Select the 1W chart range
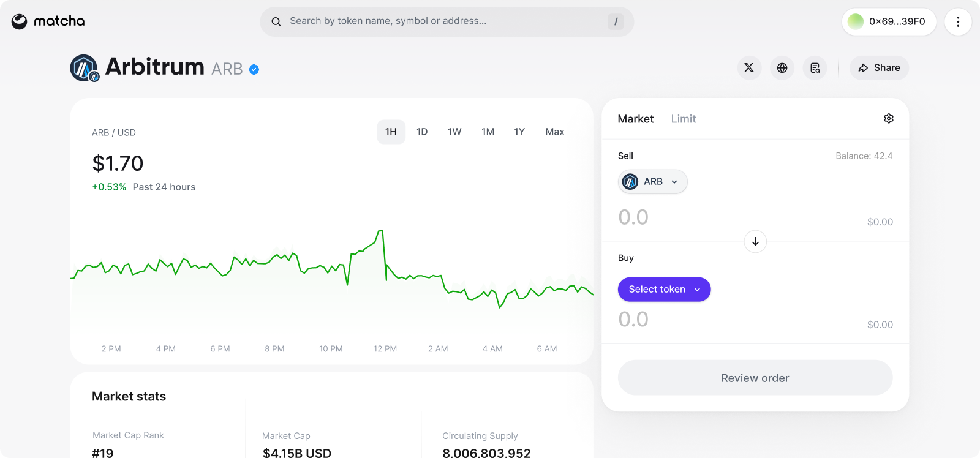The image size is (980, 458). click(x=454, y=132)
